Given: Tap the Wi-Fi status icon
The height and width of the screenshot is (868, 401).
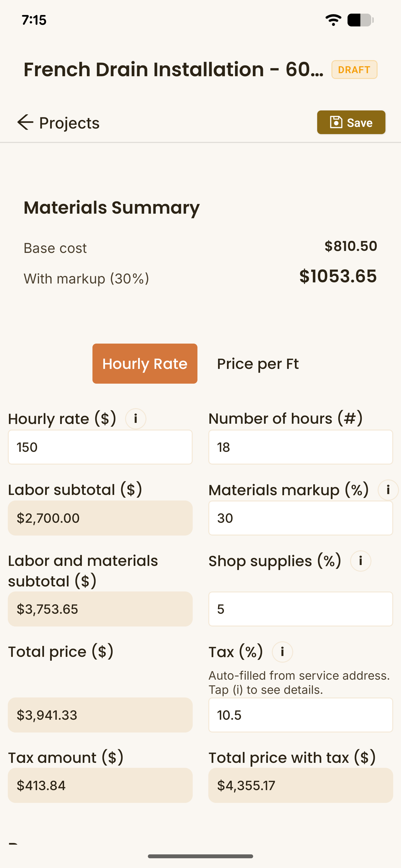Looking at the screenshot, I should click(333, 20).
